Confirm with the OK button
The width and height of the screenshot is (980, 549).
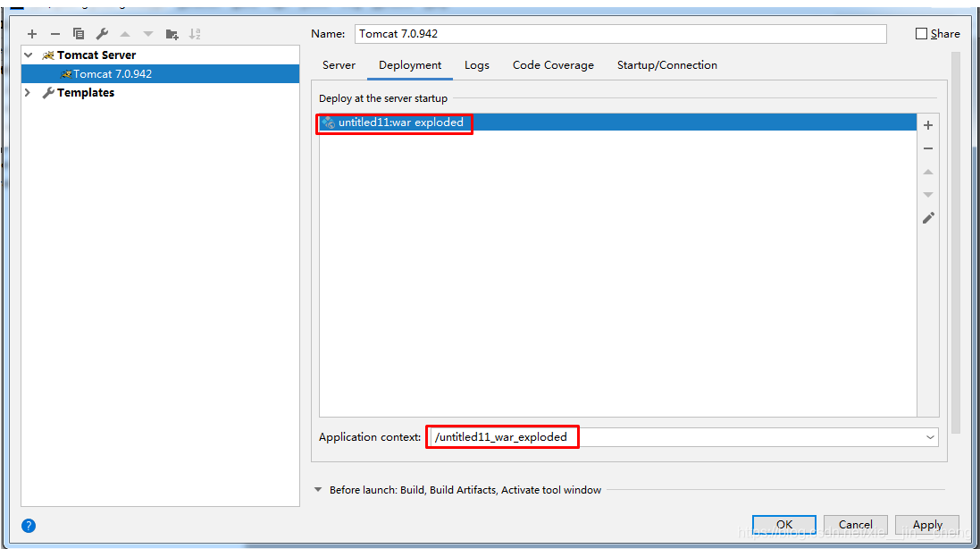[783, 525]
